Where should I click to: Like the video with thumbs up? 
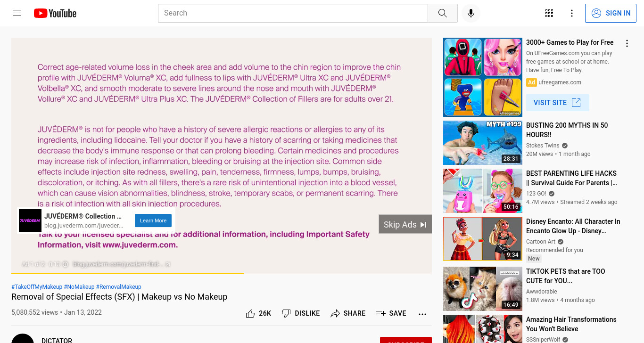coord(250,313)
